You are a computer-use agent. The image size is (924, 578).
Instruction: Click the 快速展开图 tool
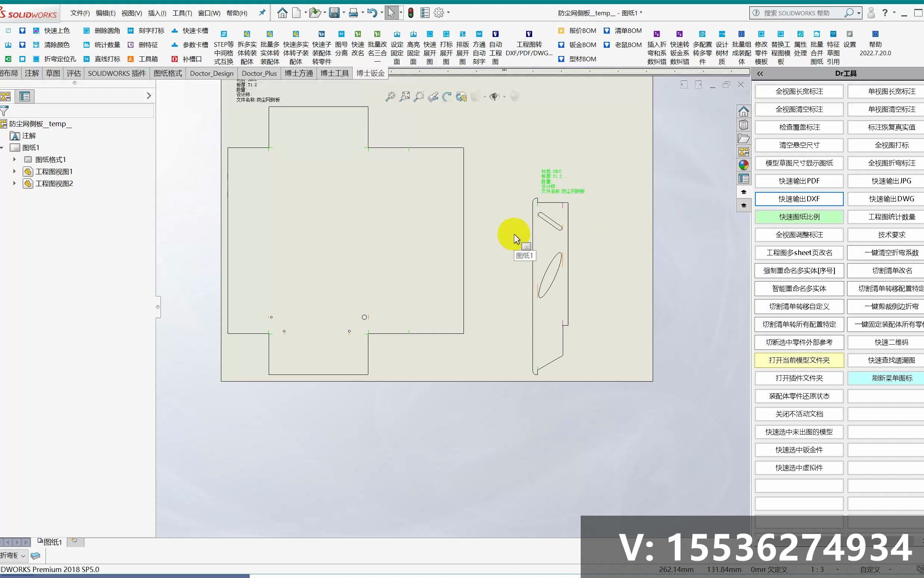[430, 48]
